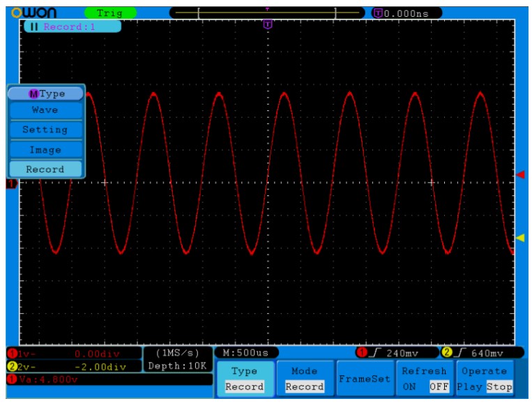
Task: Click the channel 1 trigger 240mv readout
Action: pos(402,354)
